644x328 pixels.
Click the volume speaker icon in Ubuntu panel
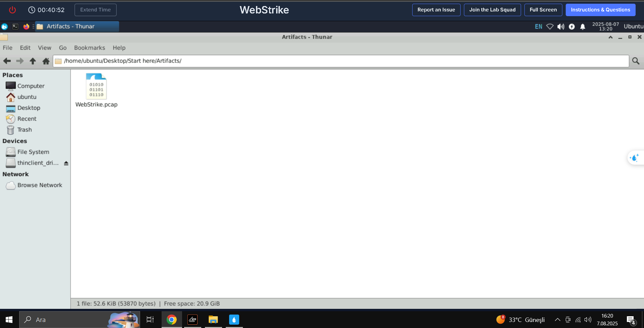click(561, 27)
